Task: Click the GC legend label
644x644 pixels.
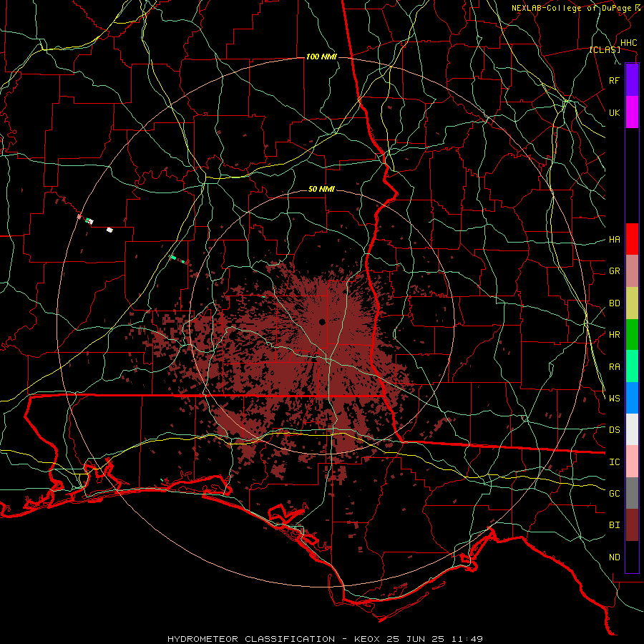Action: click(615, 494)
